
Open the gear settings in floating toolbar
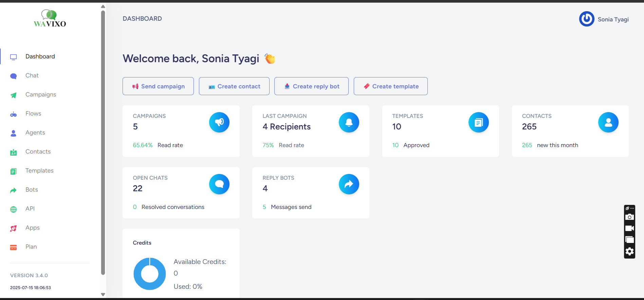click(x=629, y=251)
